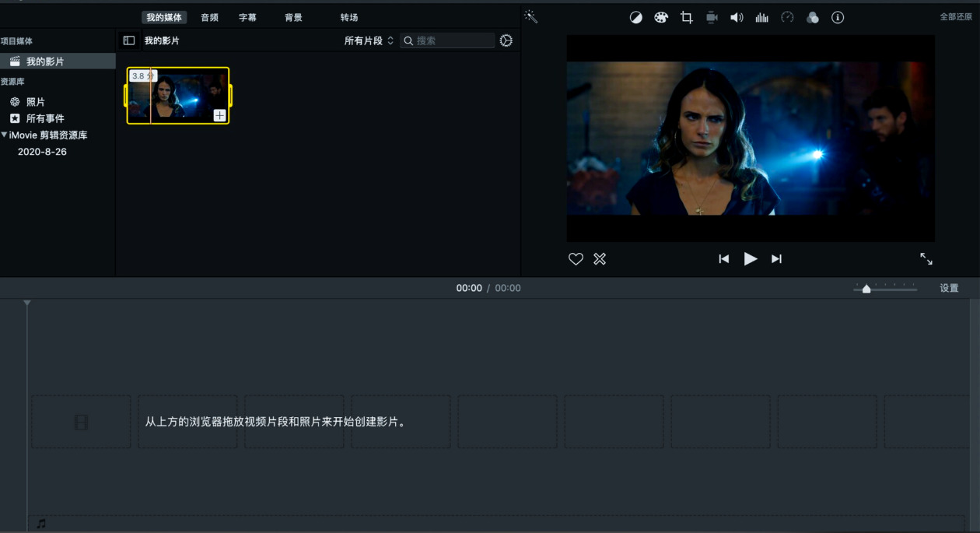Open the color balance adjustment icon
The image size is (980, 533).
tap(636, 17)
